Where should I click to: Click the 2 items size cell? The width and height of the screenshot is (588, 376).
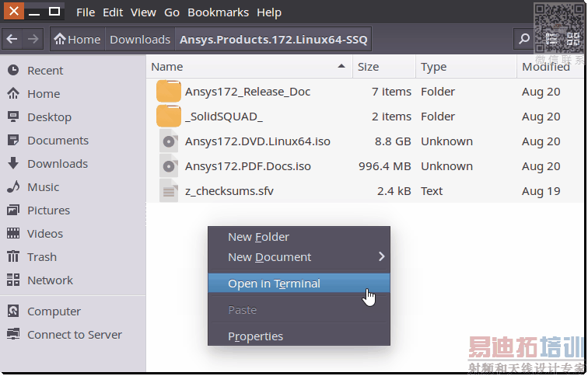click(x=391, y=117)
